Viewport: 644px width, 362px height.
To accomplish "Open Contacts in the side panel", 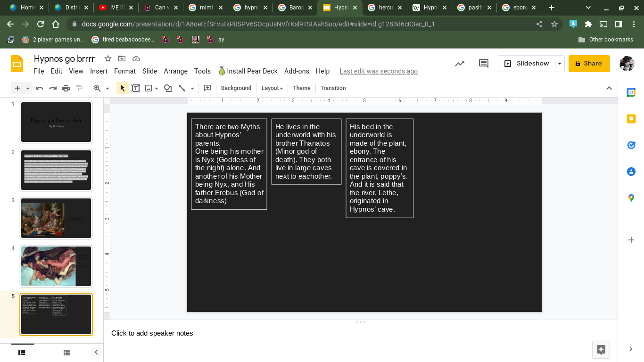I will click(x=631, y=172).
